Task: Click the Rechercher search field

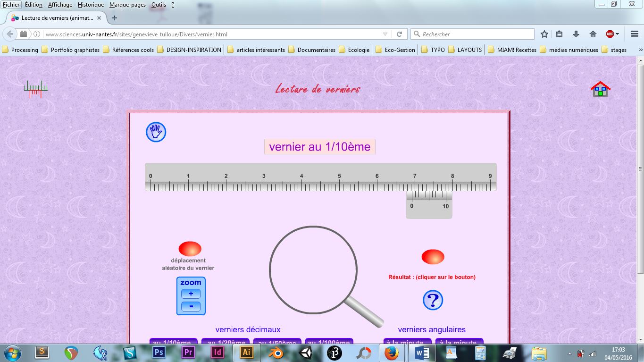Action: (477, 34)
